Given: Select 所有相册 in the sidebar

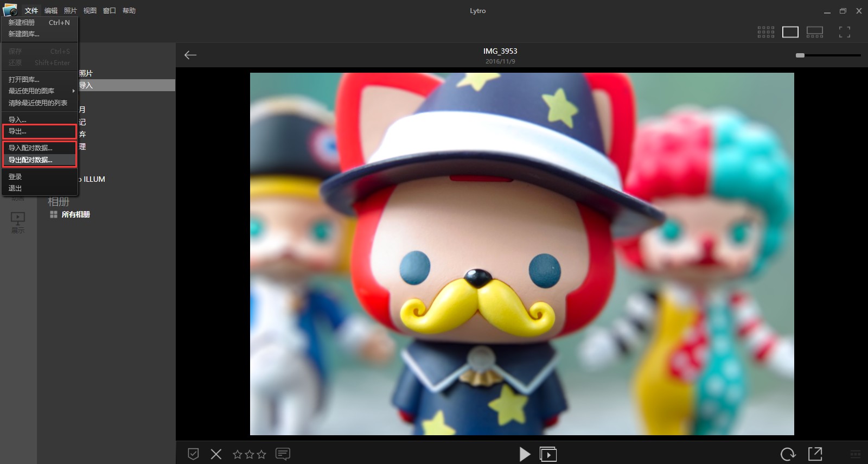Looking at the screenshot, I should (75, 214).
